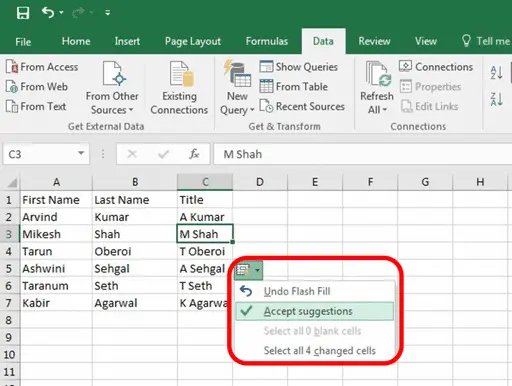The image size is (512, 386).
Task: Click the Save icon in quick access toolbar
Action: point(23,13)
